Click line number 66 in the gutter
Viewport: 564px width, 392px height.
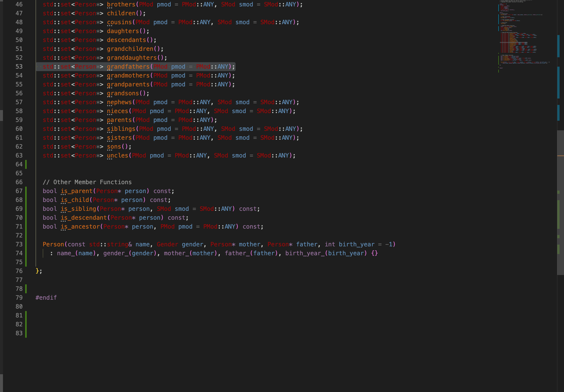click(x=19, y=182)
